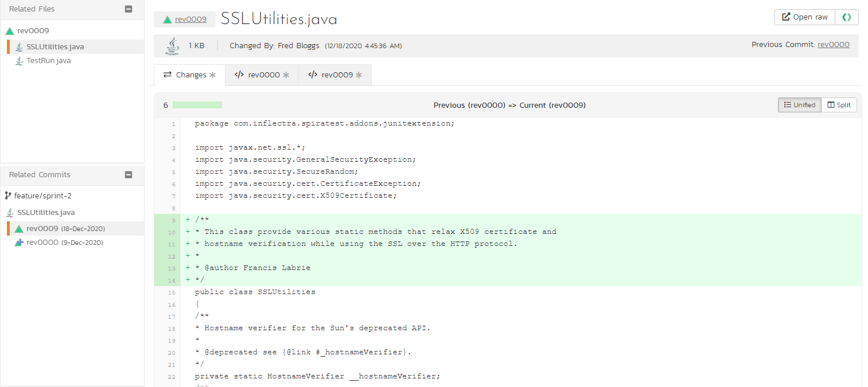Screen dimensions: 868x387
Task: Click private static HostnameVerifier line
Action: [x=317, y=376]
